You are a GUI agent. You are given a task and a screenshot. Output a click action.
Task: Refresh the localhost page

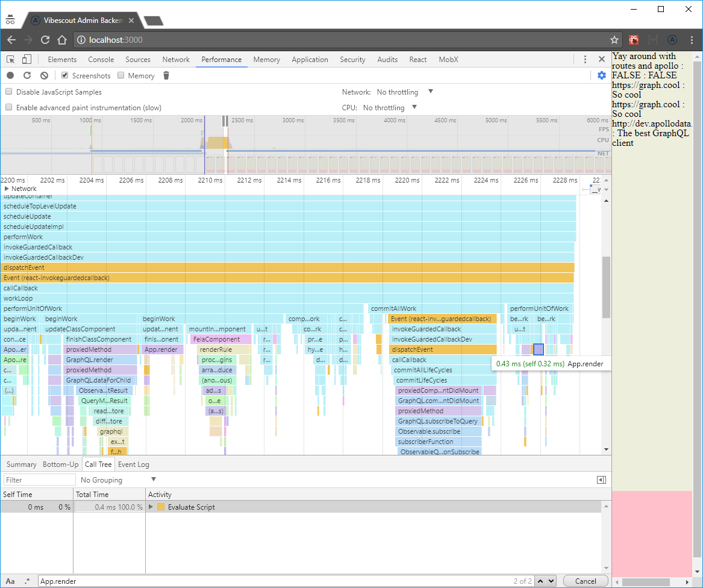[x=45, y=40]
